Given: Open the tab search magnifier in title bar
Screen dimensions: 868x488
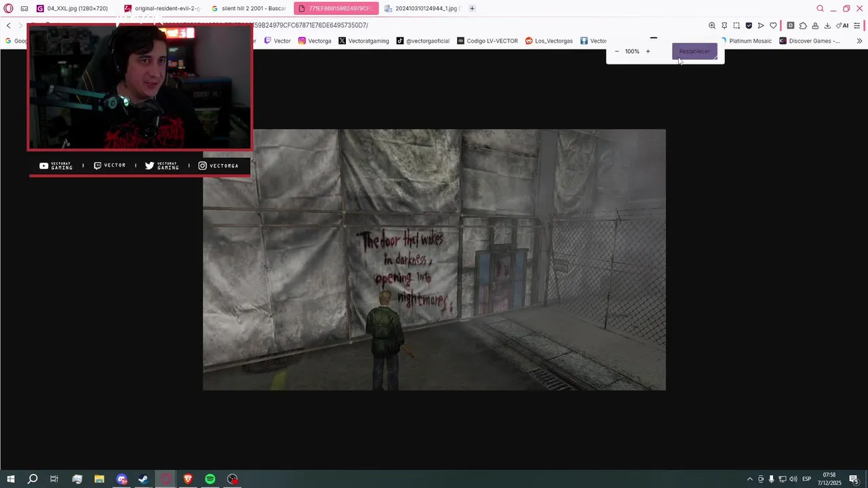Looking at the screenshot, I should click(820, 9).
